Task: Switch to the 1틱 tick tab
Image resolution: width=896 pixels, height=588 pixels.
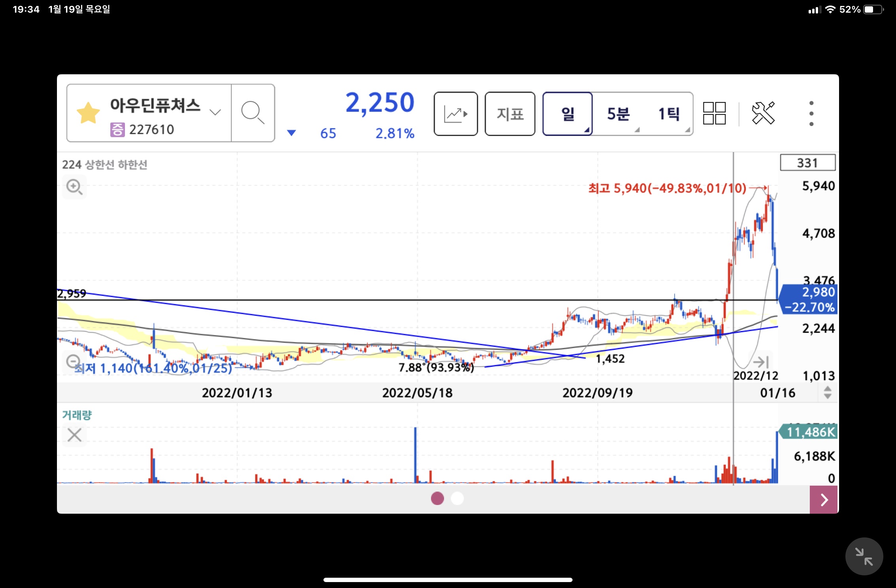Action: pyautogui.click(x=669, y=114)
